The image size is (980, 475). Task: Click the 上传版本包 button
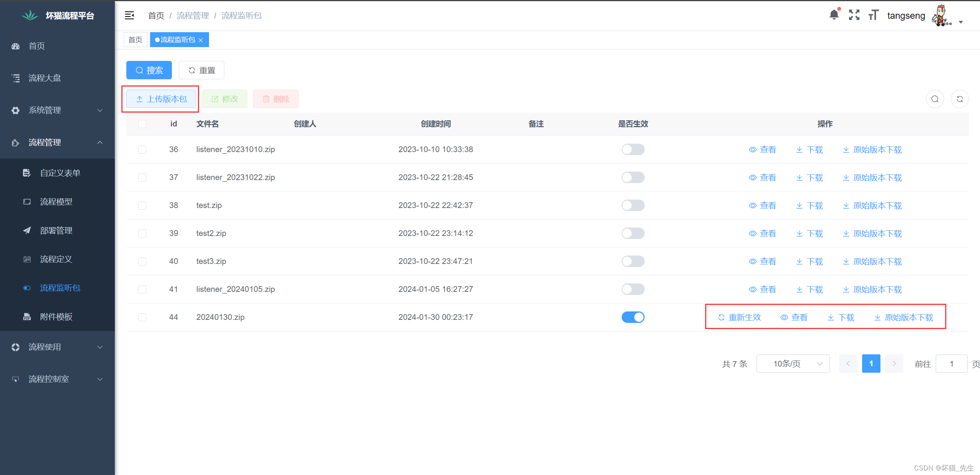(161, 99)
